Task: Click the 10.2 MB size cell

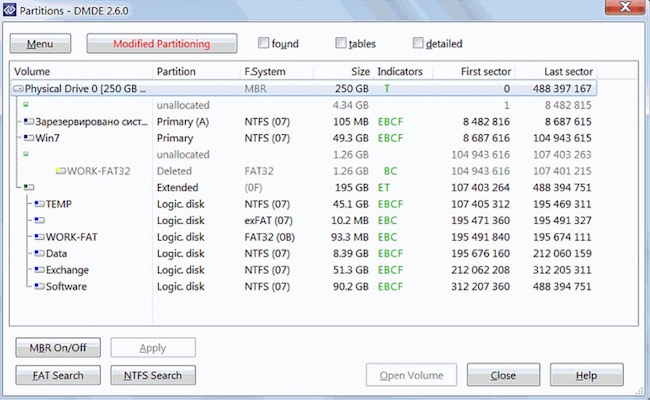Action: pos(350,220)
